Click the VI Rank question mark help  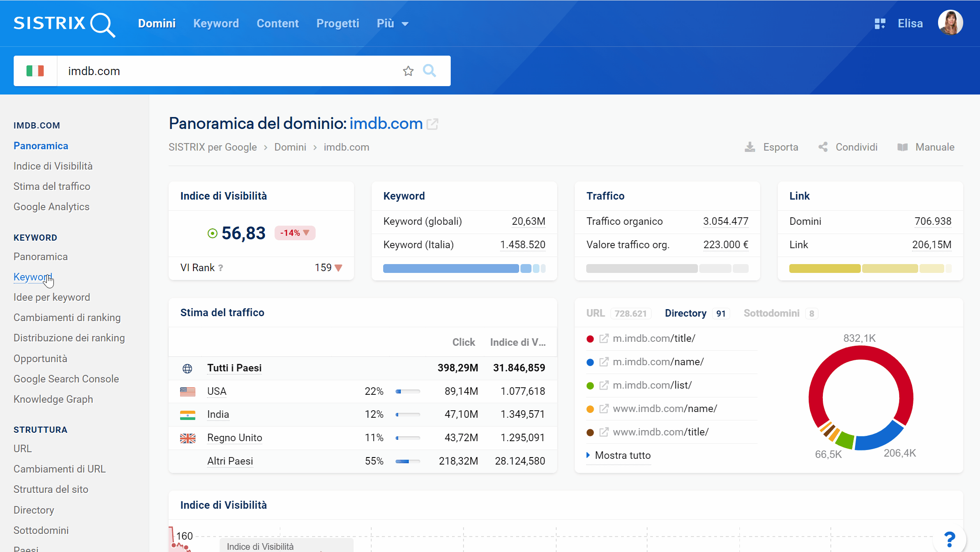tap(221, 268)
